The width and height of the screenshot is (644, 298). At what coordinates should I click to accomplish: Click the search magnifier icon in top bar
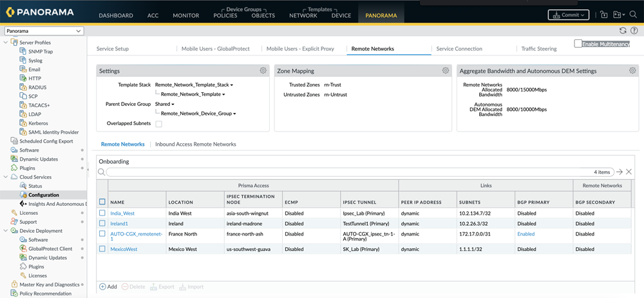click(x=633, y=14)
